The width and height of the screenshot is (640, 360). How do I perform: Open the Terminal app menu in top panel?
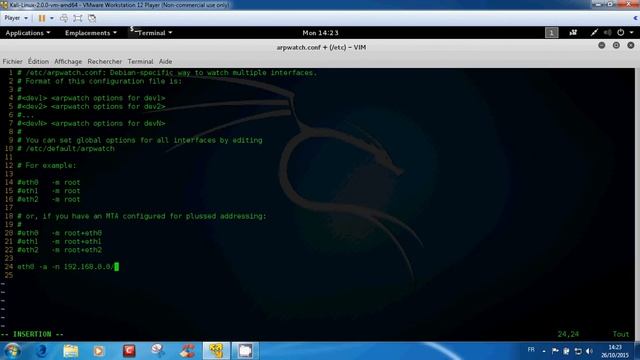click(x=151, y=33)
